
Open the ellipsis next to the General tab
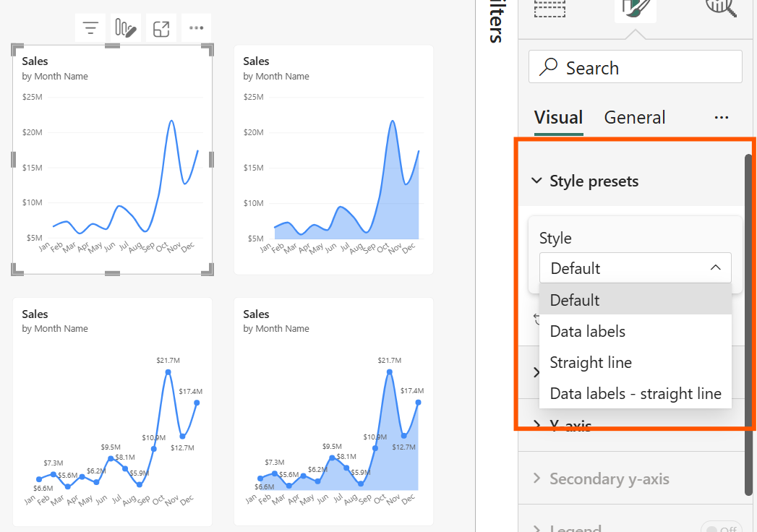point(722,117)
